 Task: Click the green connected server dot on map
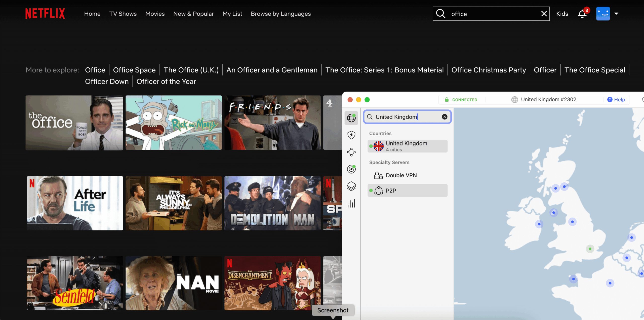coord(590,249)
